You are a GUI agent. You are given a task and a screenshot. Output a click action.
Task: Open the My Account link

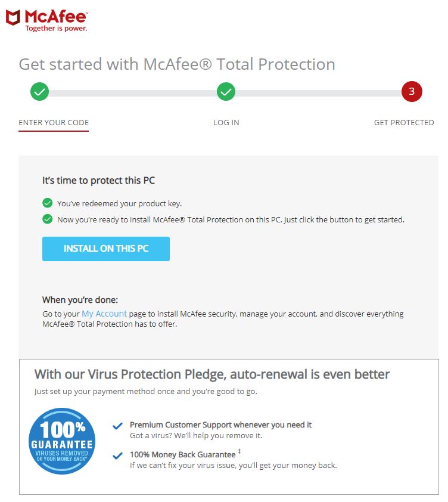click(x=104, y=314)
